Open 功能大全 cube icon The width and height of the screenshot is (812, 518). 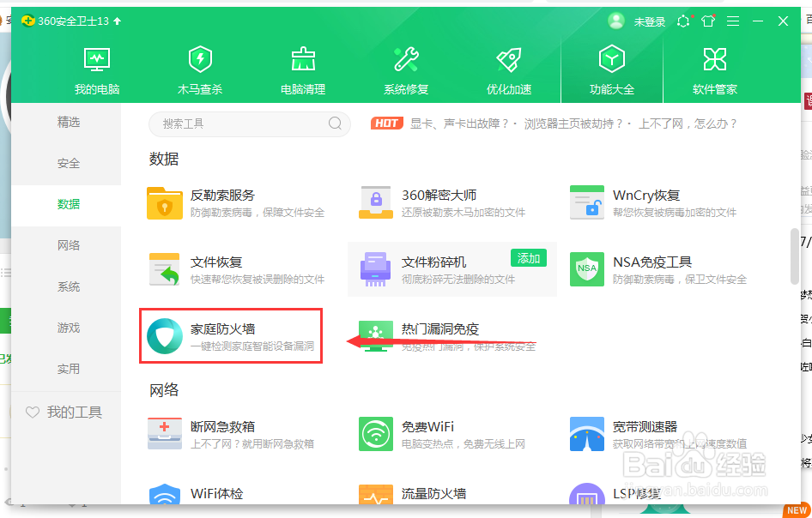point(612,59)
